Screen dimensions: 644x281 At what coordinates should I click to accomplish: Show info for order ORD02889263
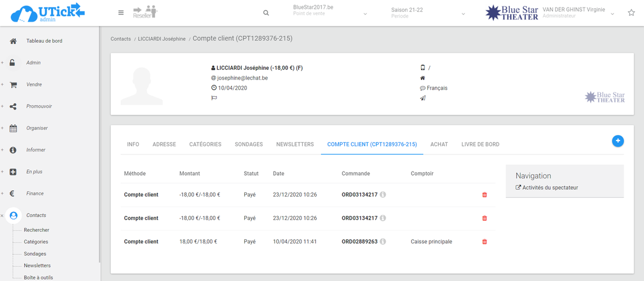[x=383, y=242]
